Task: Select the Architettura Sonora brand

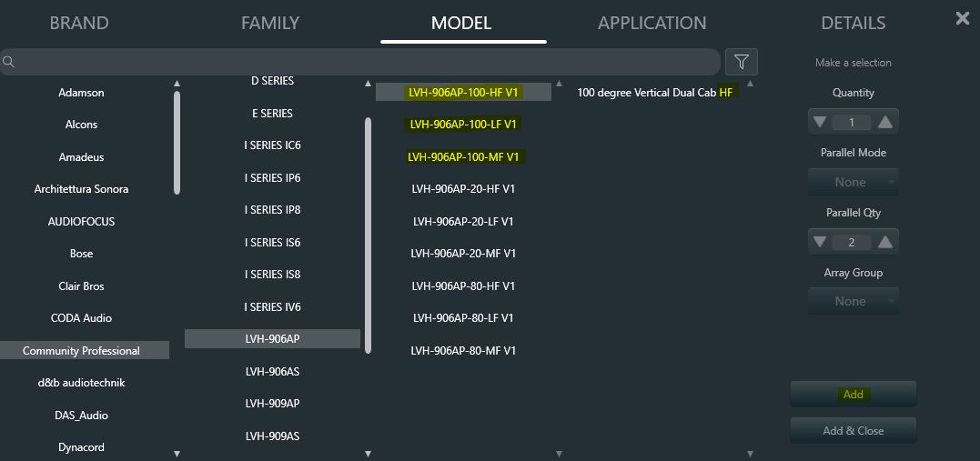Action: click(x=81, y=188)
